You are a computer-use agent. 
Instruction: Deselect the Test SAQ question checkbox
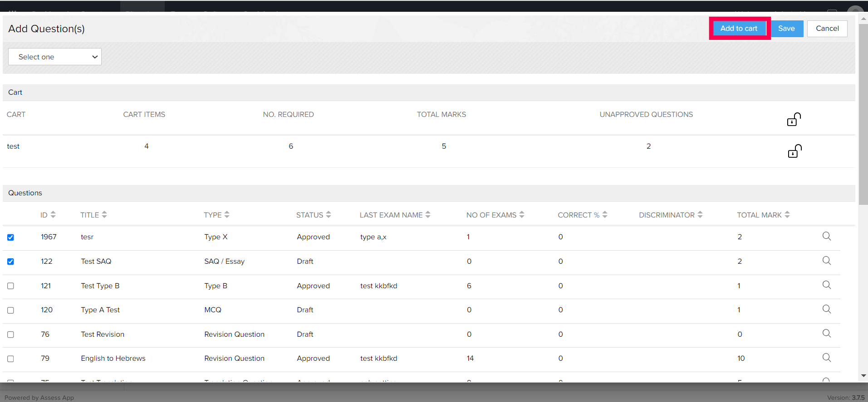tap(10, 262)
